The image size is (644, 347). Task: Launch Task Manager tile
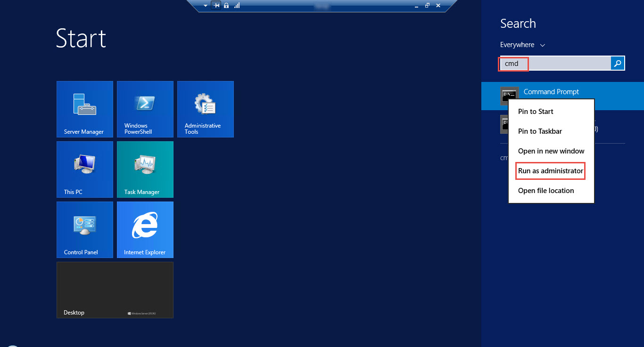coord(145,169)
